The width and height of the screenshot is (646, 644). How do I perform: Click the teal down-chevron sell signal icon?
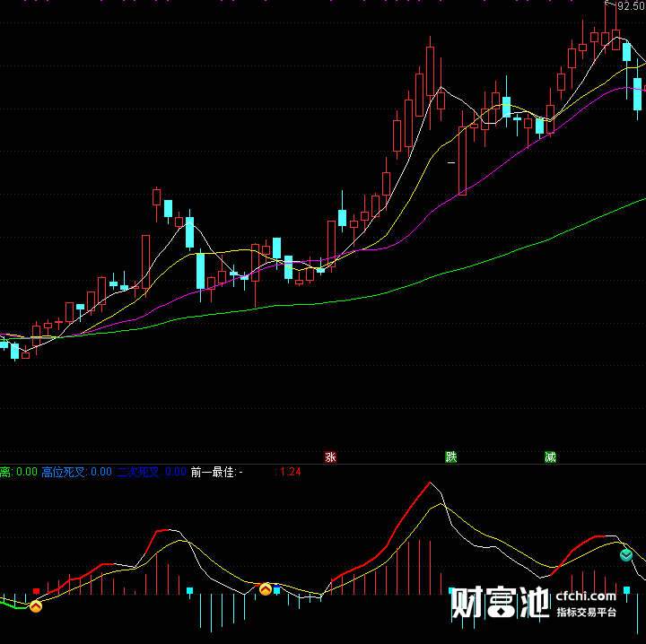626,555
